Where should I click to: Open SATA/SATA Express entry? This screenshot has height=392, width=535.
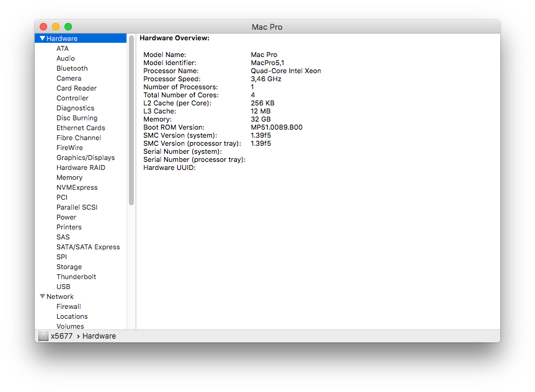(88, 246)
